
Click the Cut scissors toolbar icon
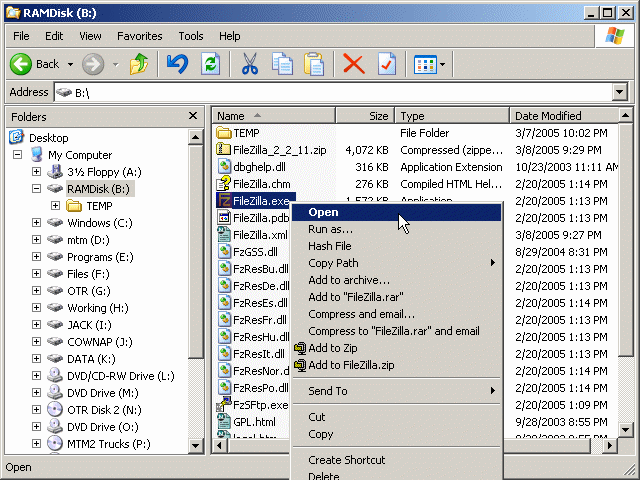tap(250, 64)
